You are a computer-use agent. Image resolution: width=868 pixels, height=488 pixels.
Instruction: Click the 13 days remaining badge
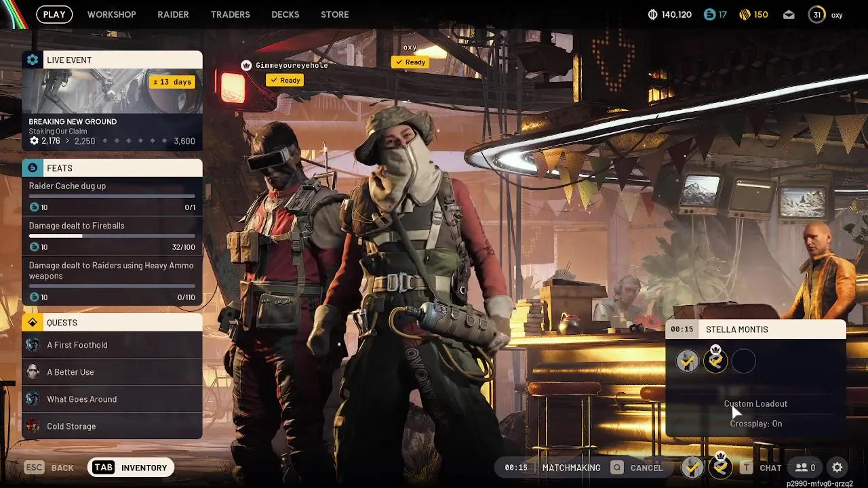pyautogui.click(x=172, y=82)
